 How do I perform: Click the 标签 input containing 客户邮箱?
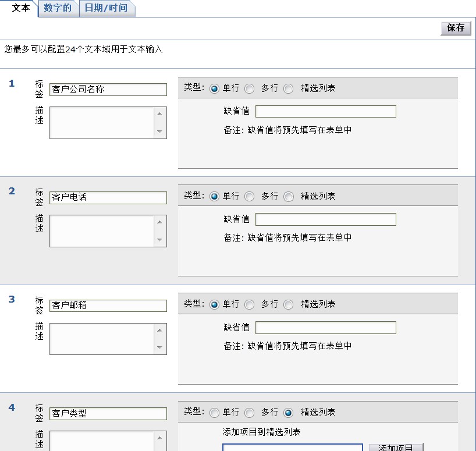[108, 306]
